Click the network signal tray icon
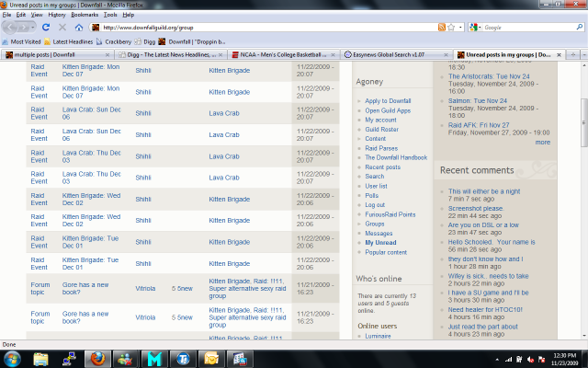Image resolution: width=588 pixels, height=368 pixels. [508, 360]
